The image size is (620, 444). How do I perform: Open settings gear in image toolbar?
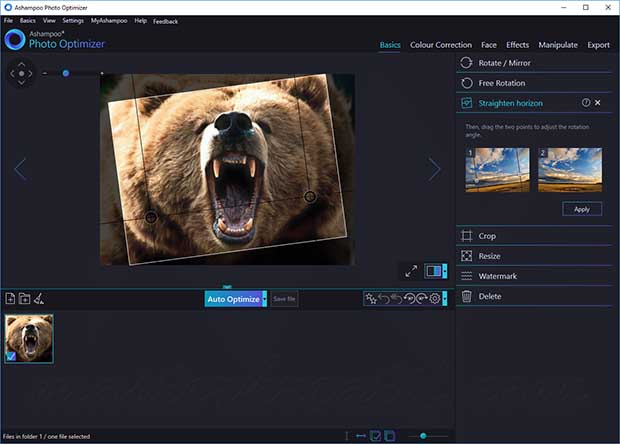coord(435,299)
